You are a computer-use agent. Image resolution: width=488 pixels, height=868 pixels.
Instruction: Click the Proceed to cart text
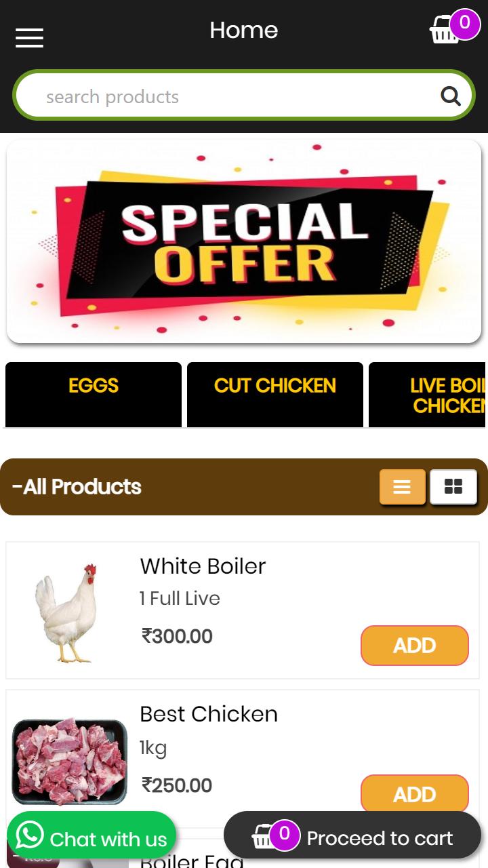(x=380, y=838)
